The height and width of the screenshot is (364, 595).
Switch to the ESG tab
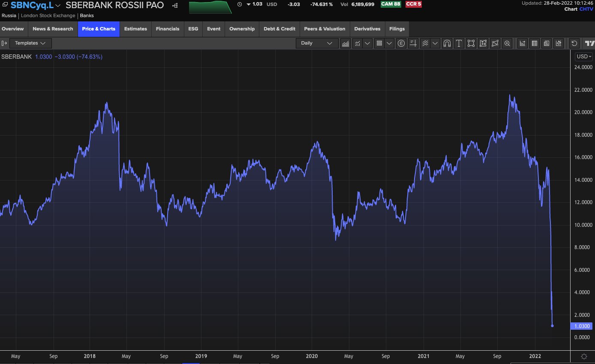(x=193, y=29)
